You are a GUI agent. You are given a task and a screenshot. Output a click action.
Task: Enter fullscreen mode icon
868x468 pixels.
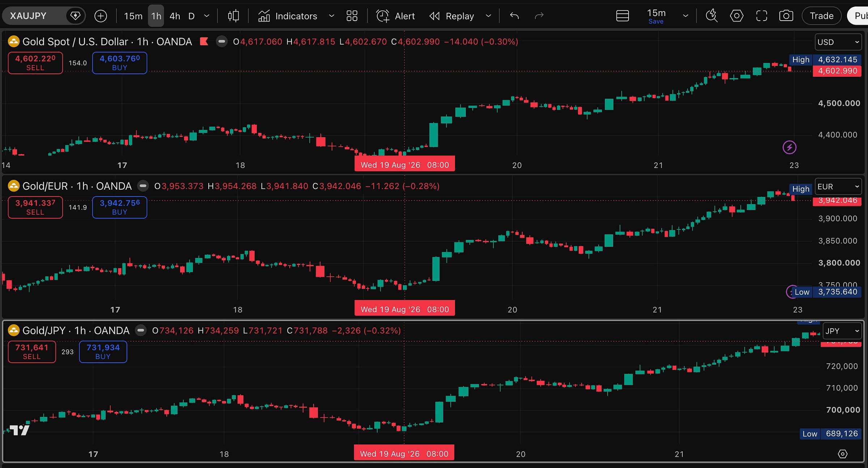tap(761, 16)
